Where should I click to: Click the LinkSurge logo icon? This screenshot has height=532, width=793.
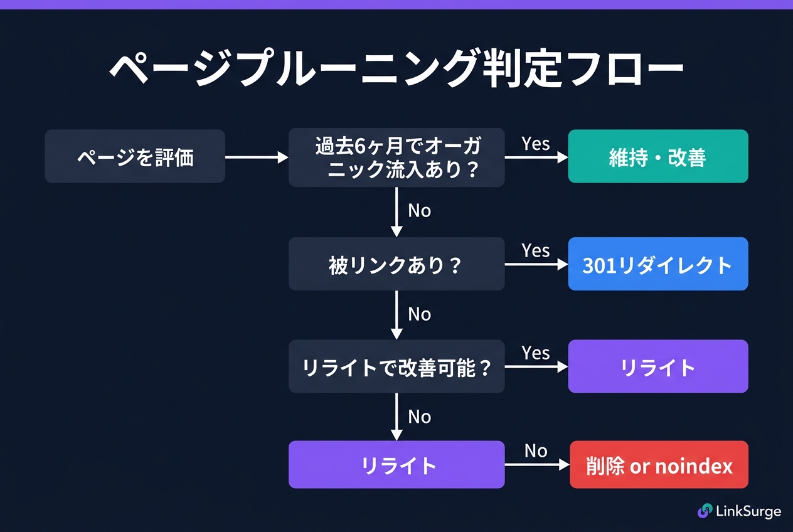(x=705, y=511)
